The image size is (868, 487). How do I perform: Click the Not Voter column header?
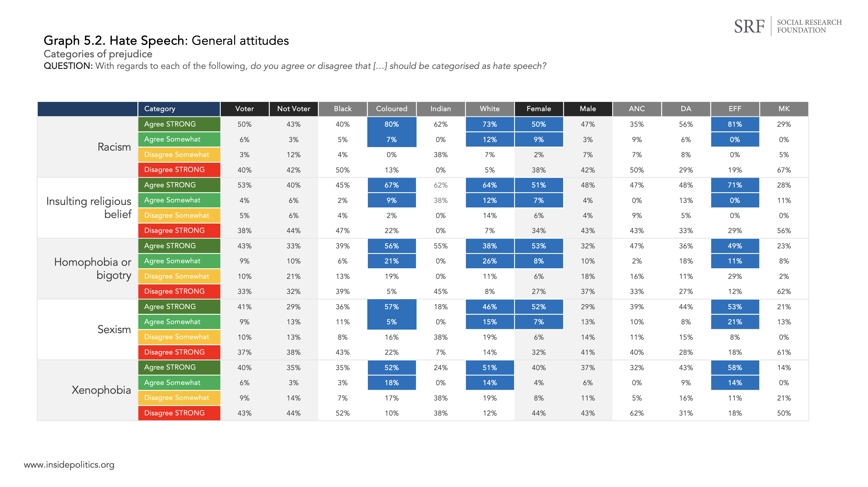(293, 109)
